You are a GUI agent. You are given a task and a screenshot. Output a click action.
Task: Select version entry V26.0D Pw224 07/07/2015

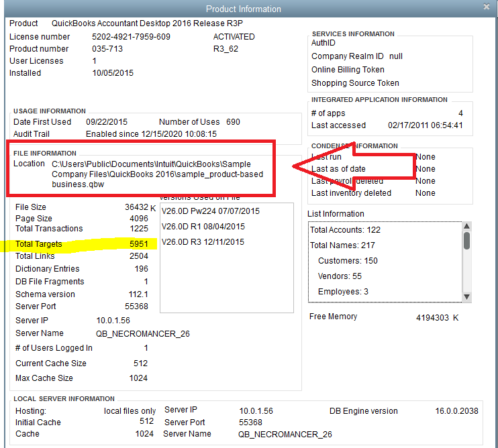pyautogui.click(x=210, y=211)
